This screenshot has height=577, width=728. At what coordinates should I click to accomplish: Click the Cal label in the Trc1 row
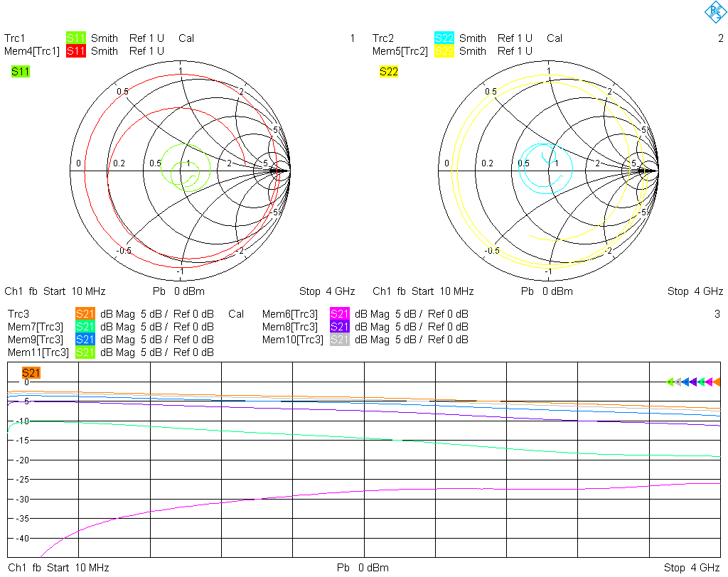point(186,38)
